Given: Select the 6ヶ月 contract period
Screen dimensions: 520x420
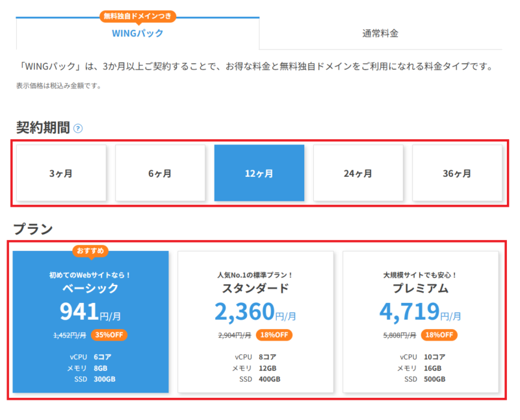Looking at the screenshot, I should coord(161,173).
